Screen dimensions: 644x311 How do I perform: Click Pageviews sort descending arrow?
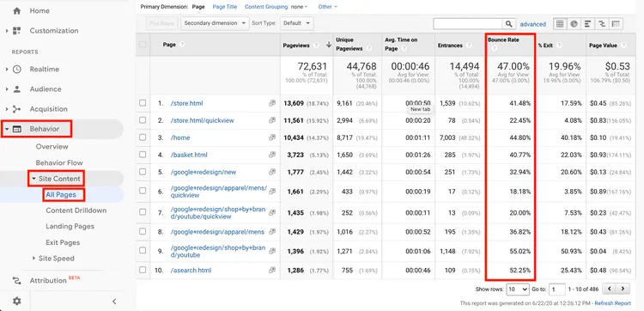(x=328, y=46)
